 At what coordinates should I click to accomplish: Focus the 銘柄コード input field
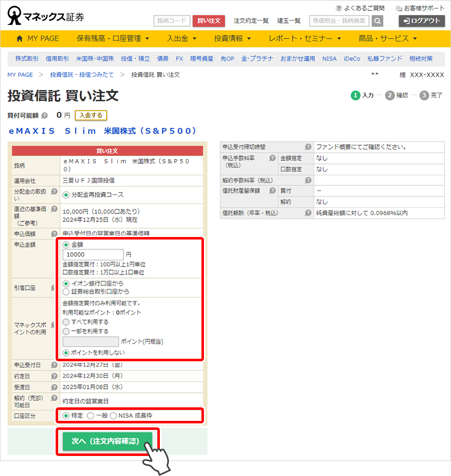pos(172,21)
